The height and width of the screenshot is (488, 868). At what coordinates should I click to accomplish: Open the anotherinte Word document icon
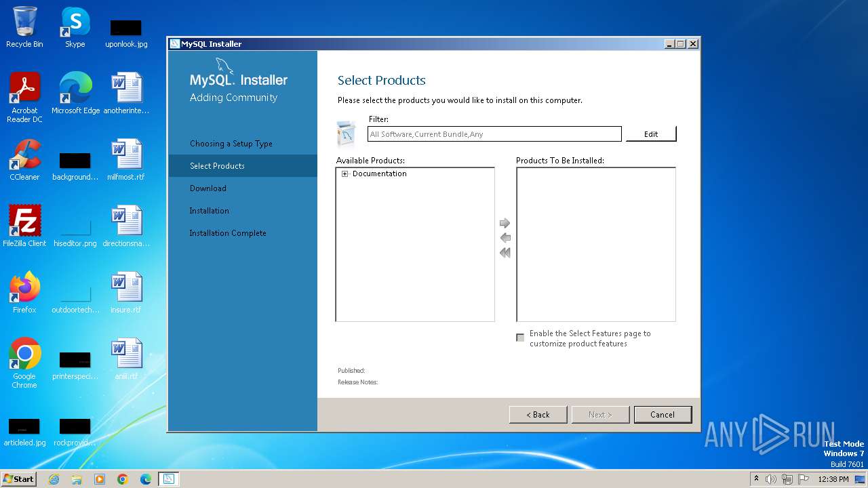[x=126, y=93]
